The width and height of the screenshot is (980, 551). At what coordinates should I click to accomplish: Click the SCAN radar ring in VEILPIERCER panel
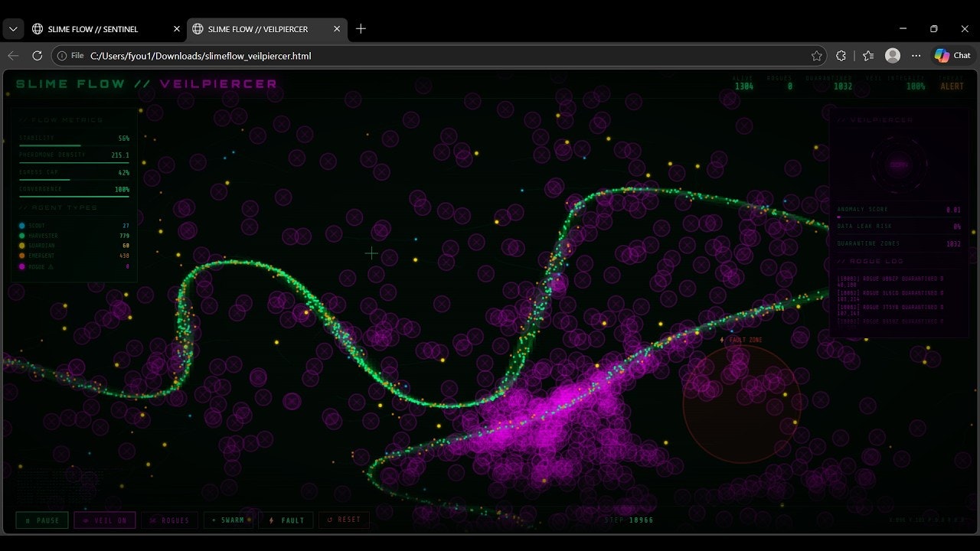coord(899,164)
